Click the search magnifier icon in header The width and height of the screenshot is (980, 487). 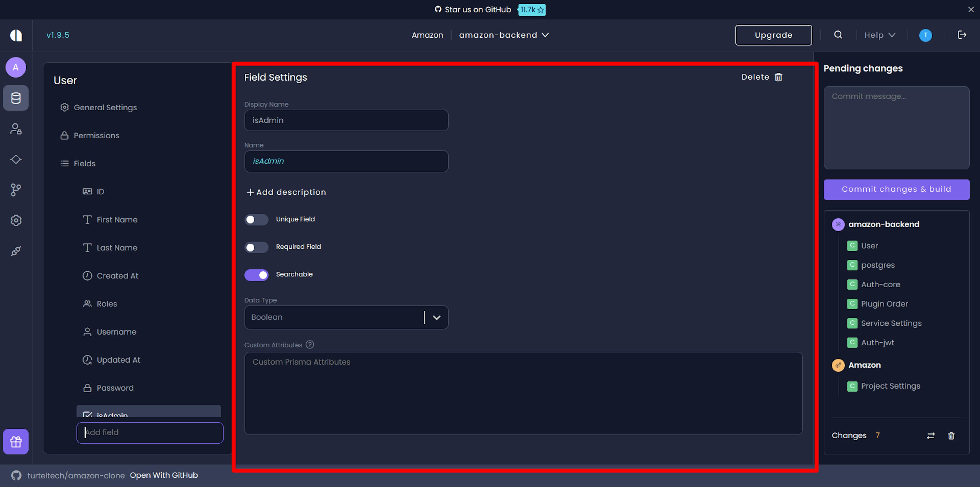pos(838,35)
